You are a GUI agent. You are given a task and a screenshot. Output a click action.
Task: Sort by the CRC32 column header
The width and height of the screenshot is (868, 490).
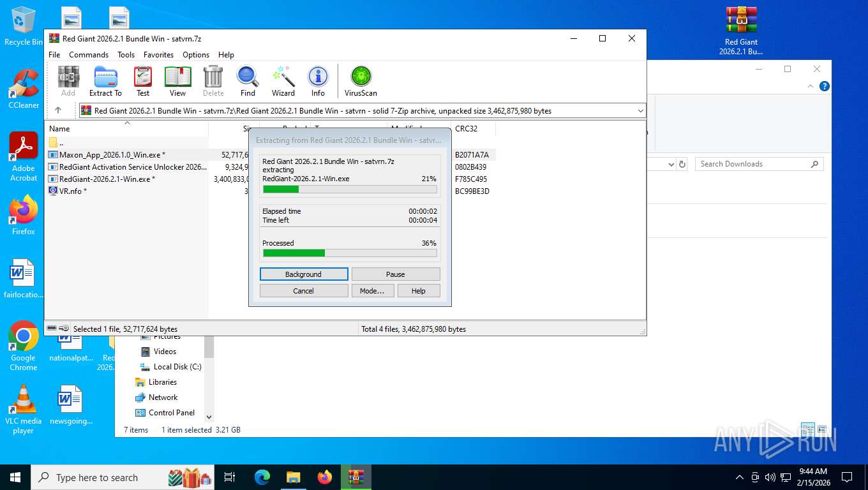[473, 129]
